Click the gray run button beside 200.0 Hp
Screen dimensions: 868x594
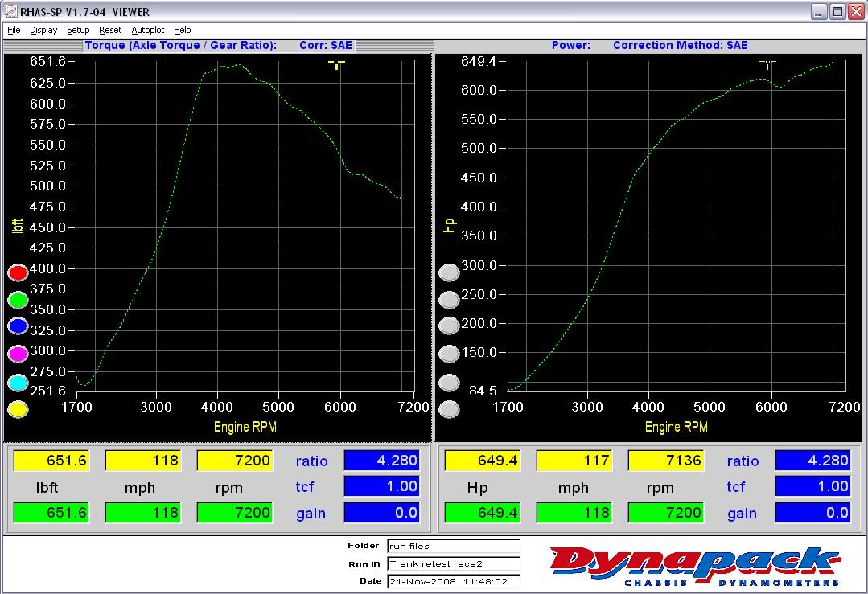coord(449,326)
